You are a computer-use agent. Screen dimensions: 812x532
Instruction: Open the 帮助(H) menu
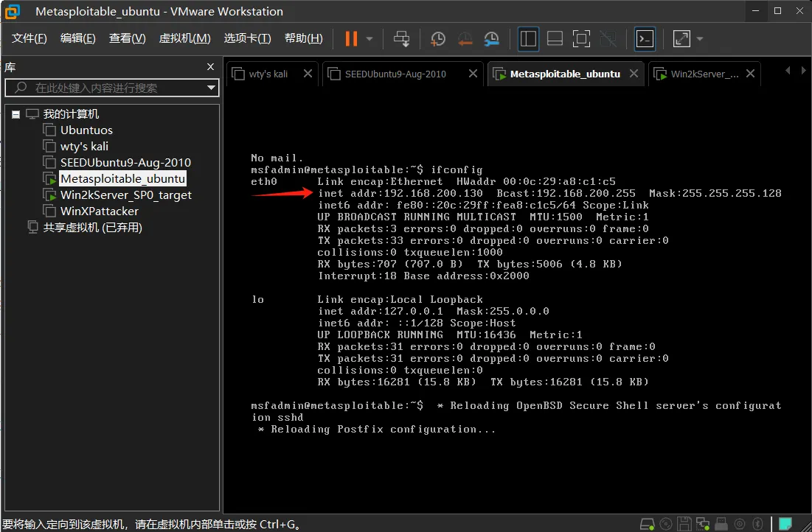click(303, 38)
